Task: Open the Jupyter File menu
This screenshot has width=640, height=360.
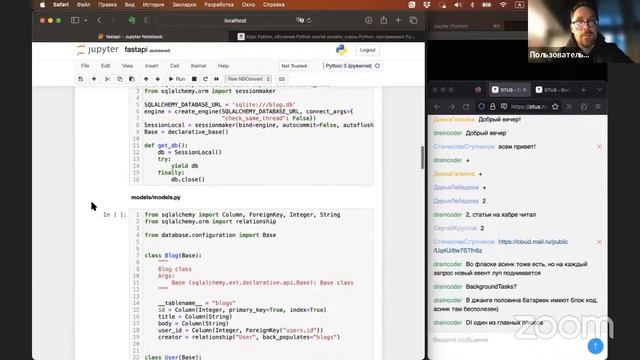Action: click(x=85, y=66)
